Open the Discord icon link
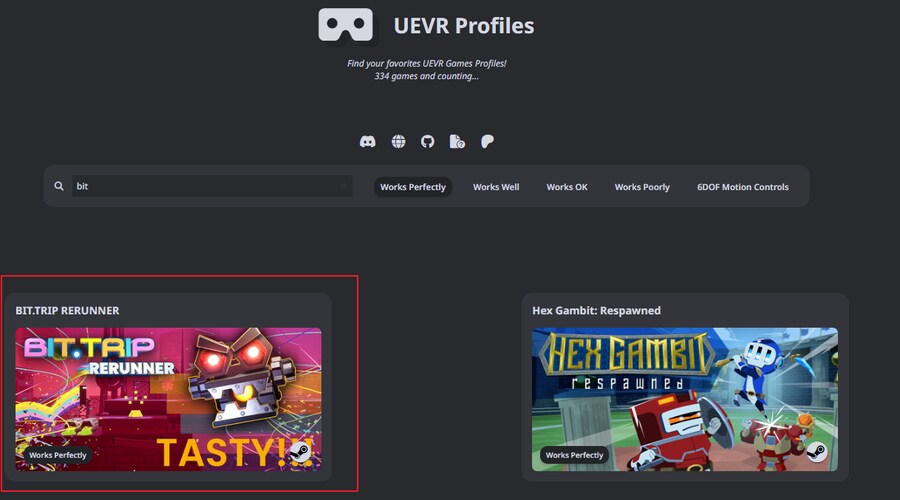This screenshot has width=900, height=500. coord(367,141)
